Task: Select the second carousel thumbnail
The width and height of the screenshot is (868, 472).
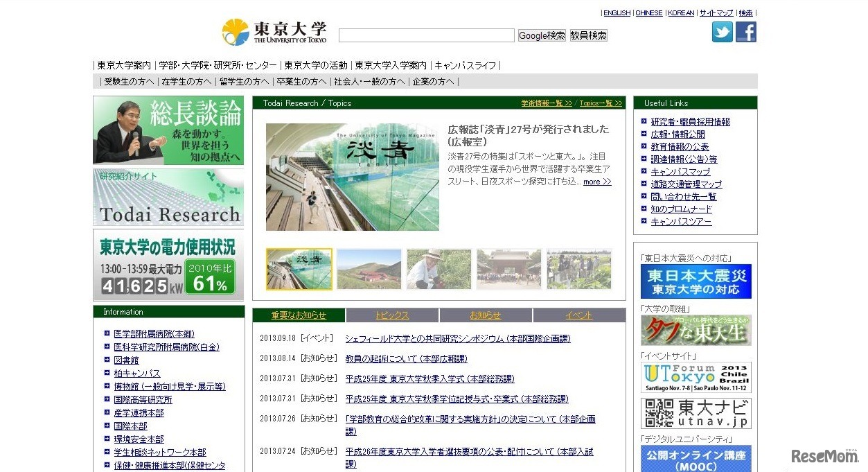Action: (369, 269)
